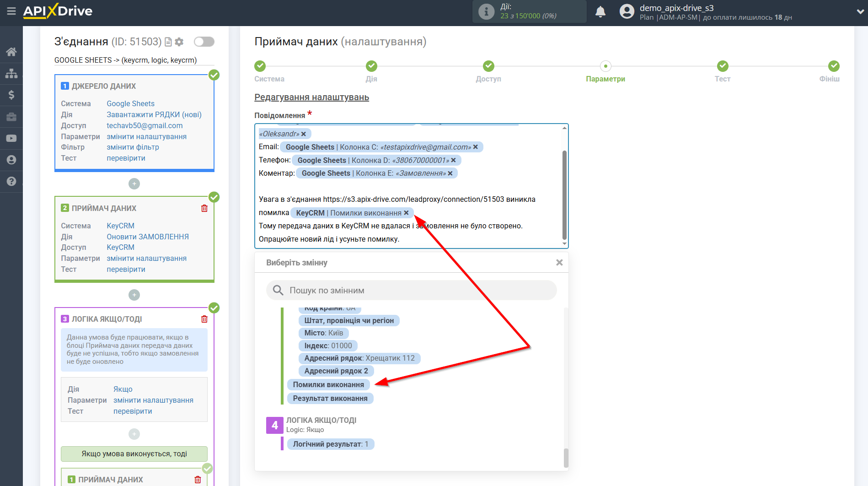
Task: Select variable Помилки виконання
Action: pos(328,385)
